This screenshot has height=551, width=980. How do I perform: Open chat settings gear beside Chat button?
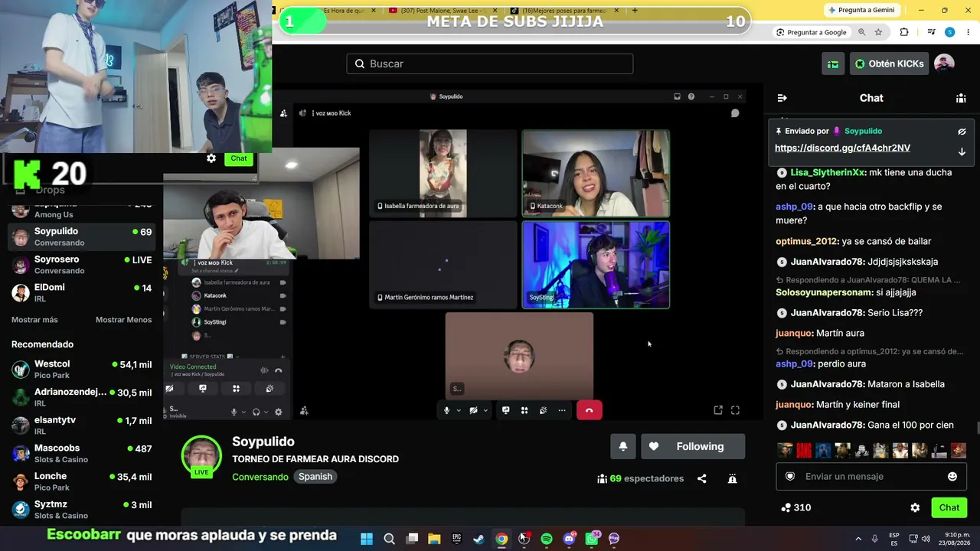915,507
